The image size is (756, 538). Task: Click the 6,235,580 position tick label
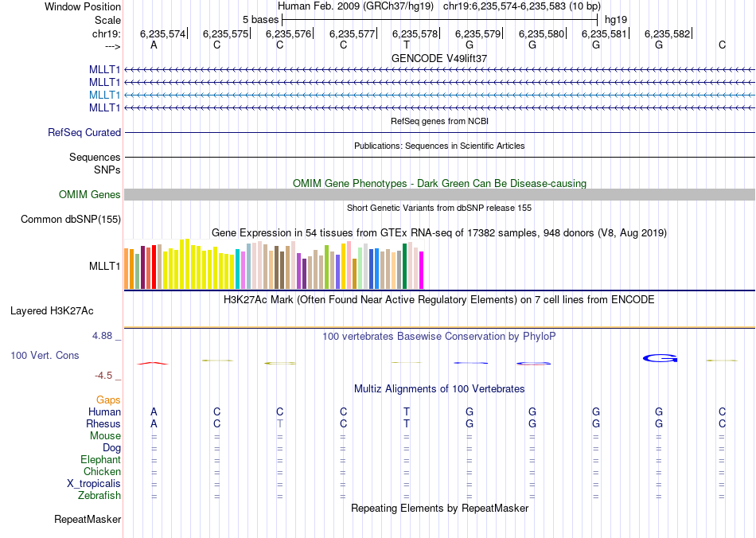pyautogui.click(x=541, y=33)
